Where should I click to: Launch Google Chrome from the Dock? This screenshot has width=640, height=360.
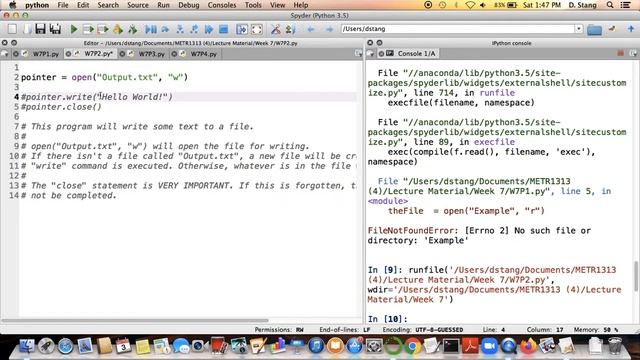pos(413,347)
